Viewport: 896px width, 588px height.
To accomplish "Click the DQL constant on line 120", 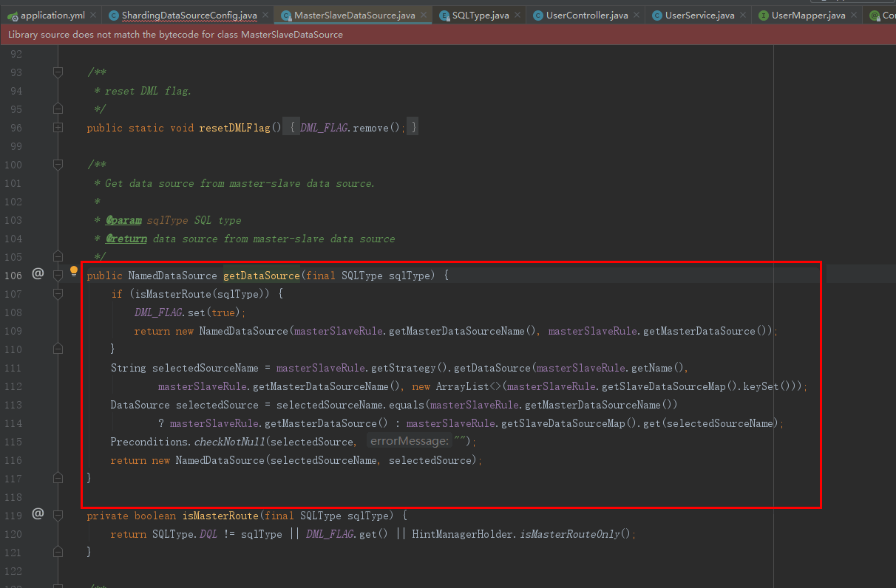I will coord(208,534).
